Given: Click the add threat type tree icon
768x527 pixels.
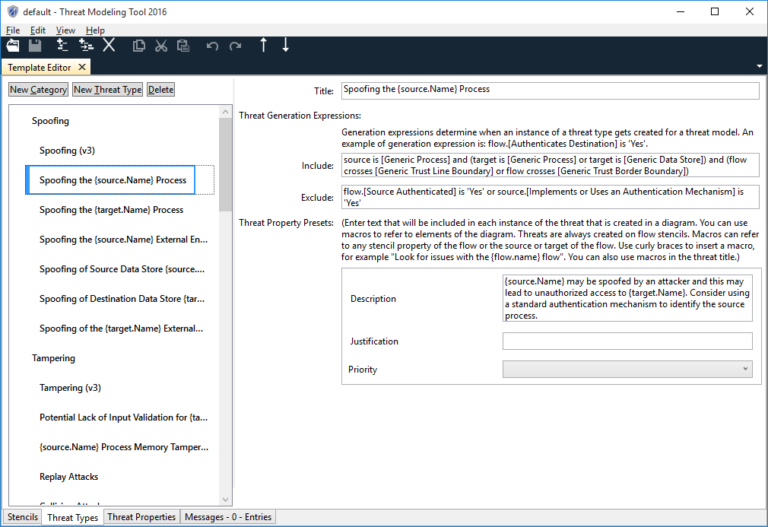Looking at the screenshot, I should (x=86, y=46).
